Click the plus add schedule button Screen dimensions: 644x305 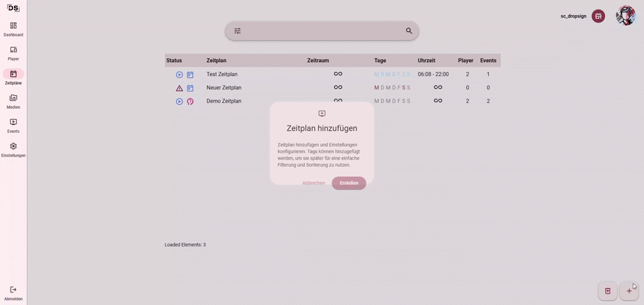click(629, 291)
